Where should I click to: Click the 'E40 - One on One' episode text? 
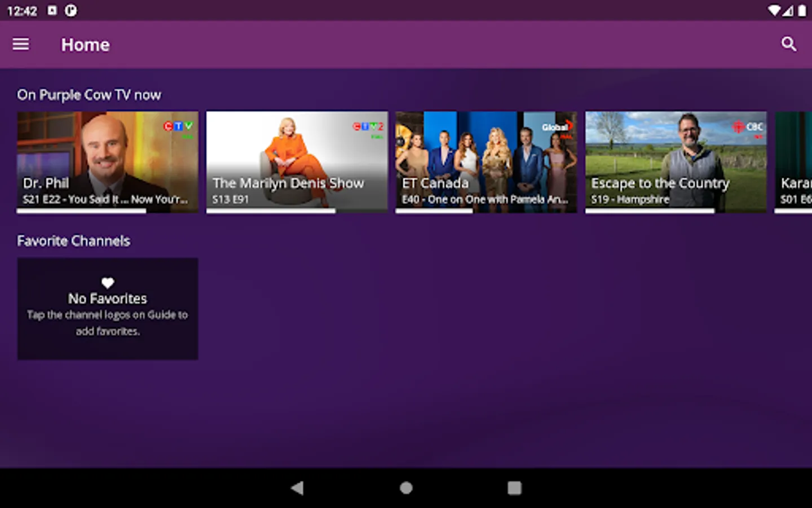pos(485,199)
